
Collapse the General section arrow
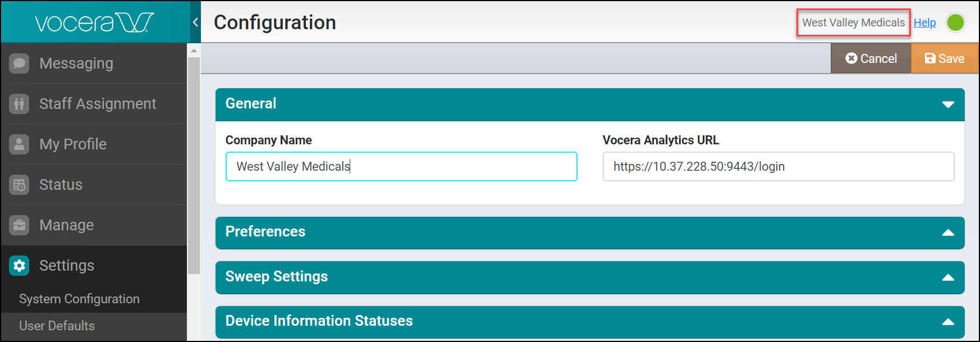(948, 104)
